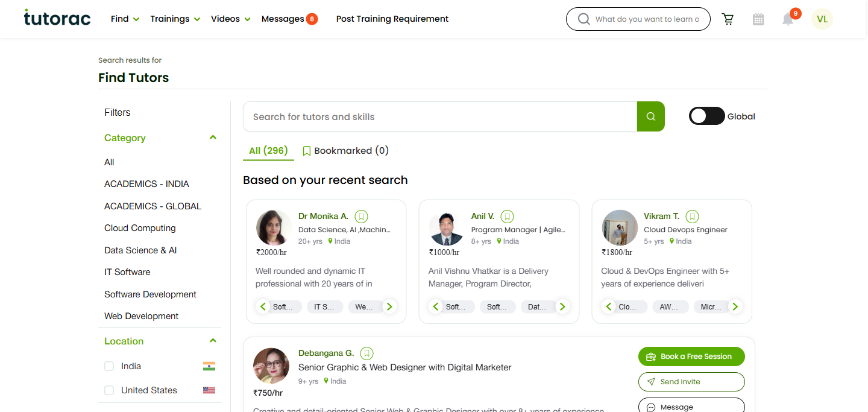Open Dr Monika A.'s profile name
This screenshot has width=868, height=412.
click(323, 216)
